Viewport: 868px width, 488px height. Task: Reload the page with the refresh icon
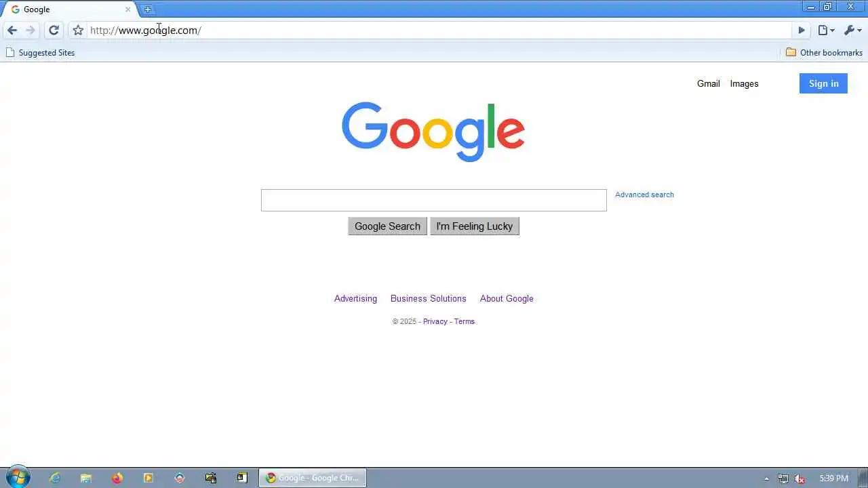point(54,30)
